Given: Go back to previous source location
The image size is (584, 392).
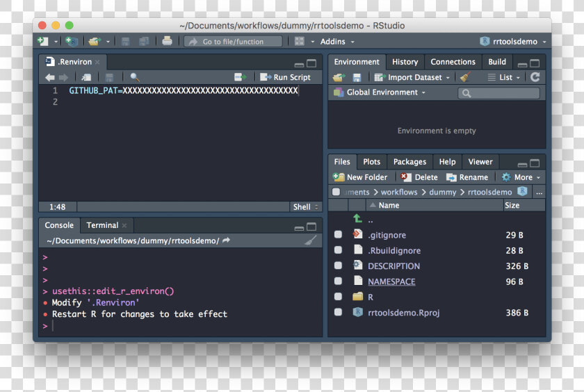Looking at the screenshot, I should point(50,77).
